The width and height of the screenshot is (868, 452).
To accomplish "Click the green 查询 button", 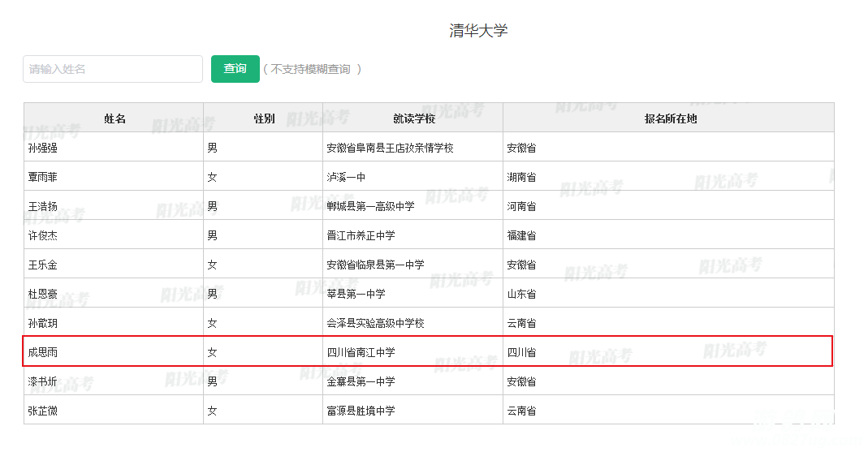I will 235,69.
